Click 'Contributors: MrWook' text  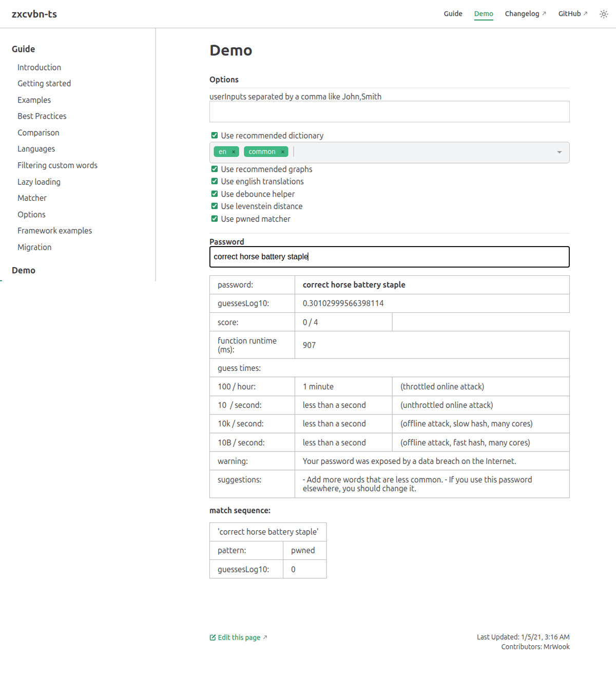[x=535, y=647]
